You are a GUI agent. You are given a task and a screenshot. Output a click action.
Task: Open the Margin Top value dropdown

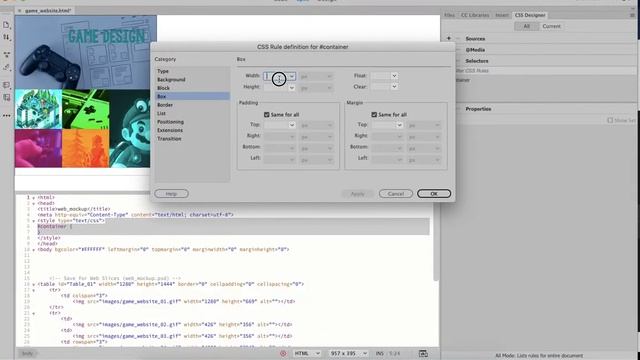point(399,125)
